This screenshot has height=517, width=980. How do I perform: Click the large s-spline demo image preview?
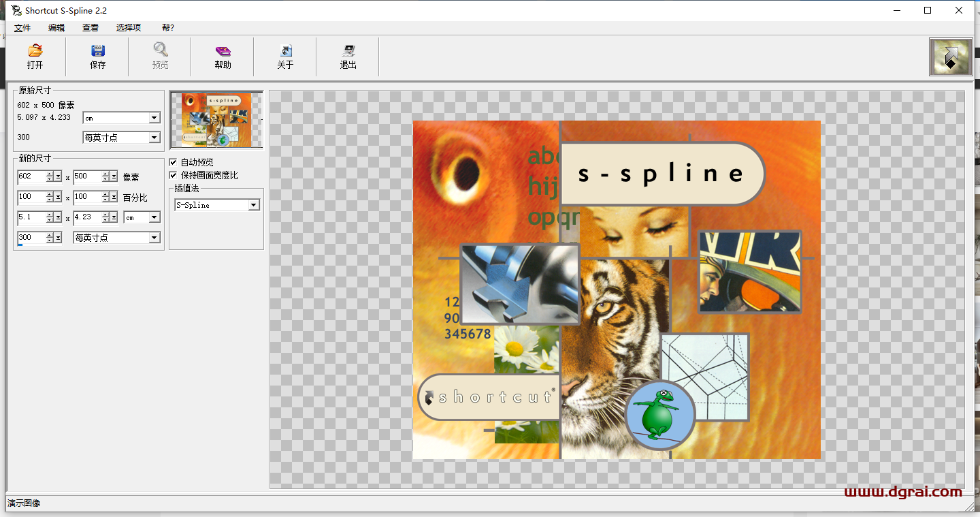tap(616, 290)
